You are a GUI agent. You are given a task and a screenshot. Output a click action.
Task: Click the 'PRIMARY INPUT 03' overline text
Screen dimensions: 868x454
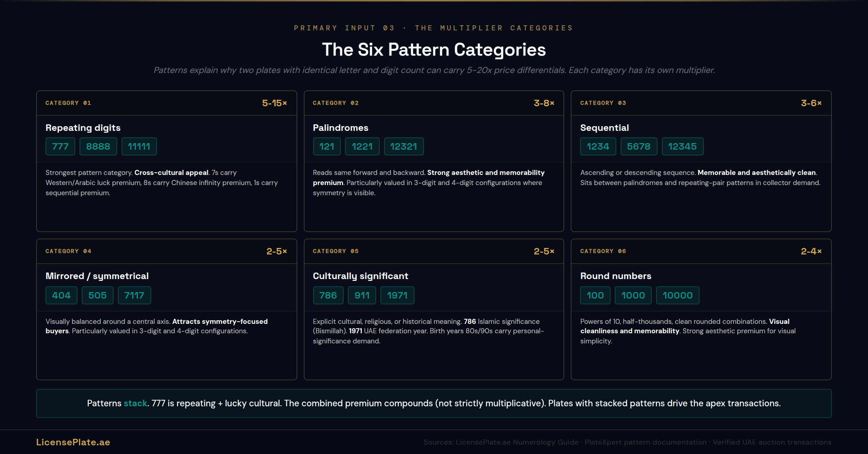[344, 28]
